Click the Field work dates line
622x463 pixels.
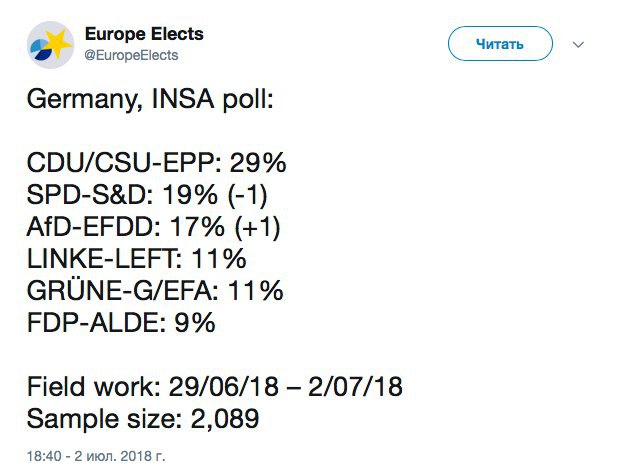point(215,386)
